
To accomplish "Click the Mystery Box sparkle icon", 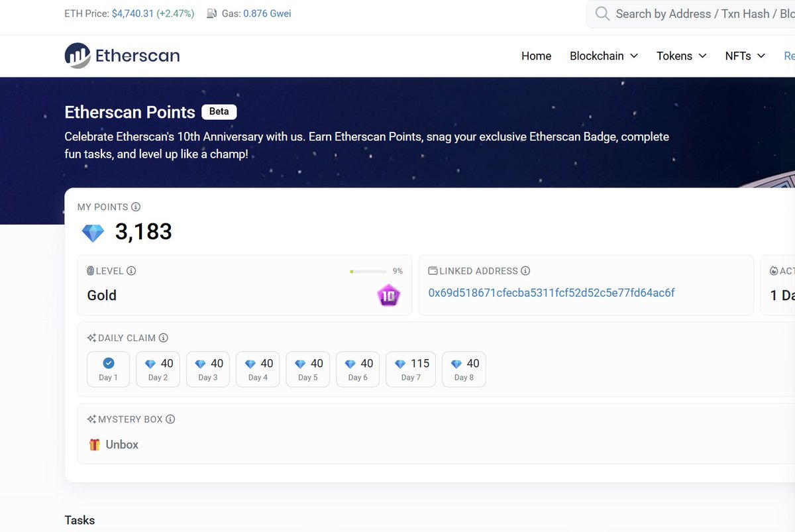I will (91, 419).
